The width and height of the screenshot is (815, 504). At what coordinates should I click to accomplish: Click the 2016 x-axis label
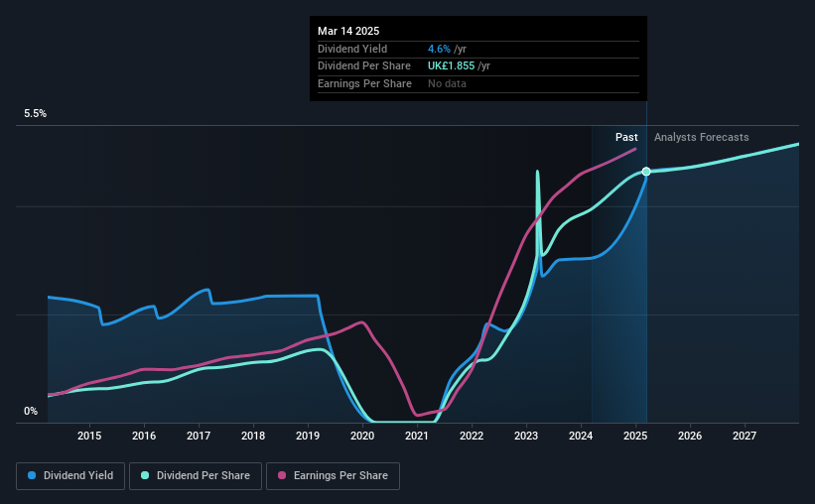pos(144,436)
